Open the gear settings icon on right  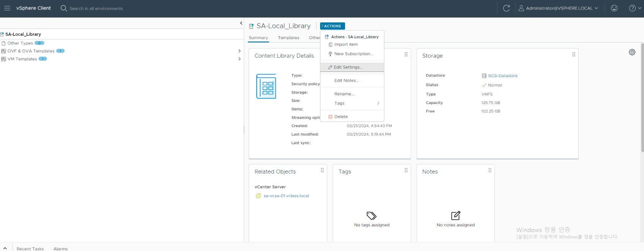632,52
